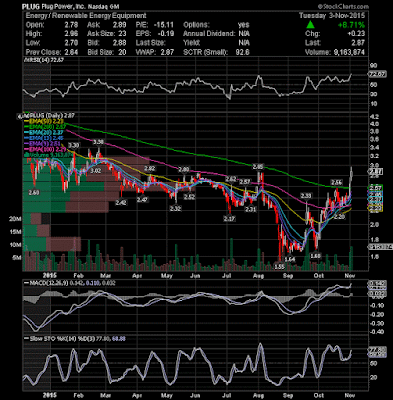Click the 2.20 October low label
Viewport: 393px width, 400px height.
[x=339, y=216]
